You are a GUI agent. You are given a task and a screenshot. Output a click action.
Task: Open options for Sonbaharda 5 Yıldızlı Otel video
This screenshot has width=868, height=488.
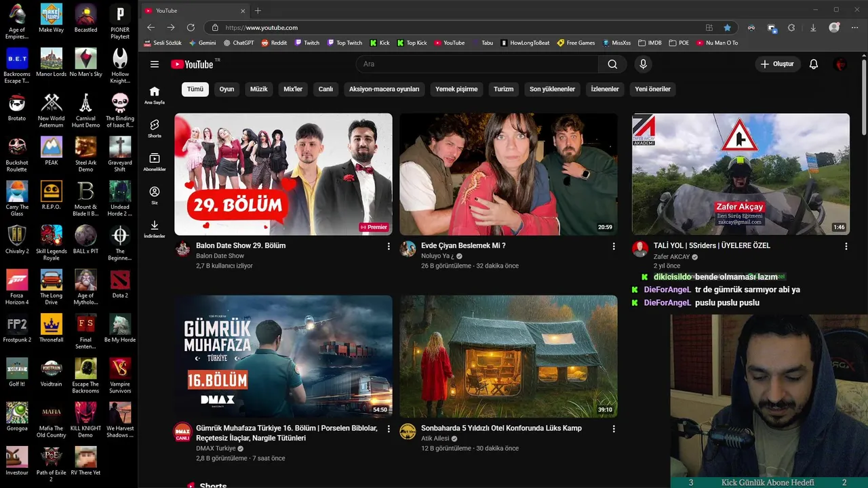(x=614, y=429)
